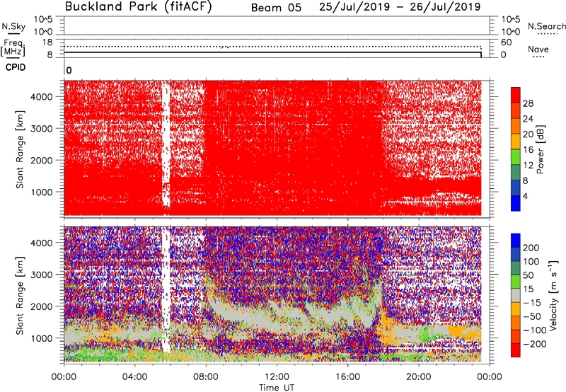The width and height of the screenshot is (566, 392).
Task: Click the 'Freq. [MHz]' axis label
Action: (x=13, y=47)
